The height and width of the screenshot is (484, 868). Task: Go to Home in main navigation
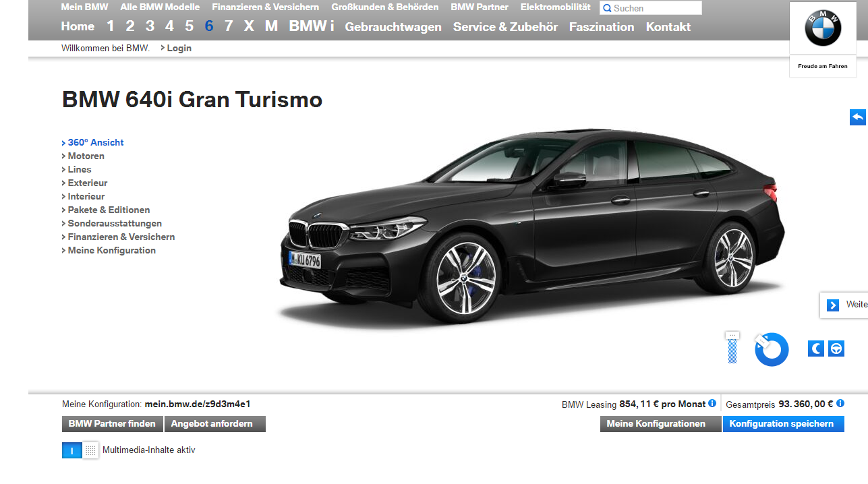pos(78,27)
